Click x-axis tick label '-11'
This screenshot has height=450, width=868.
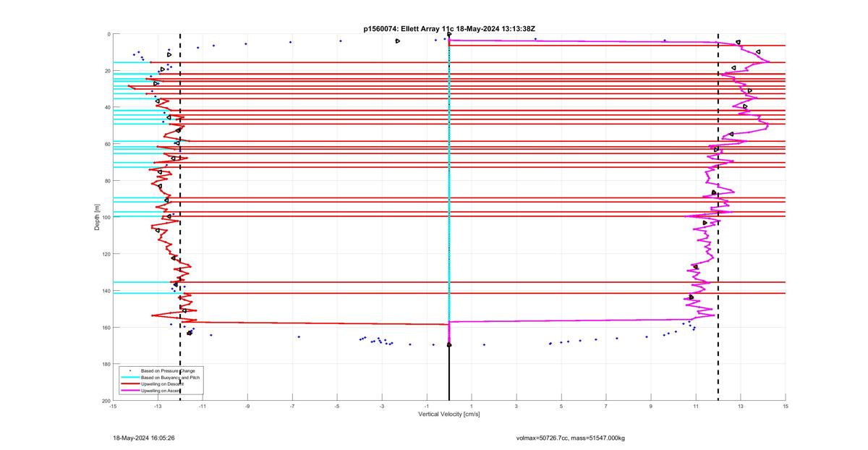pos(203,406)
